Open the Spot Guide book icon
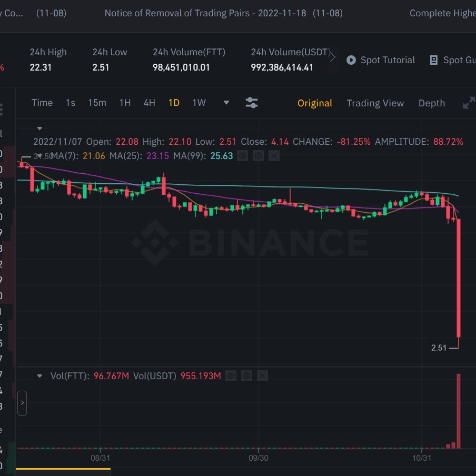Viewport: 476px width, 476px height. 434,60
